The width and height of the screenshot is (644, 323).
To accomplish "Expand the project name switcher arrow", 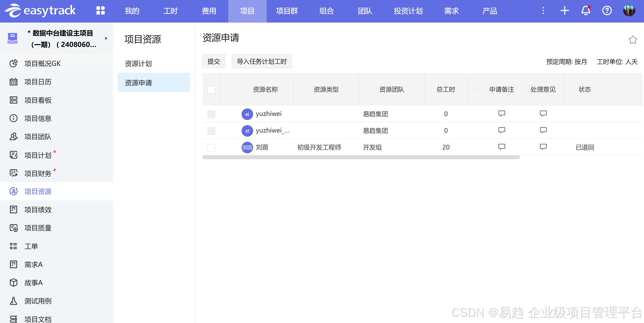I will point(106,38).
